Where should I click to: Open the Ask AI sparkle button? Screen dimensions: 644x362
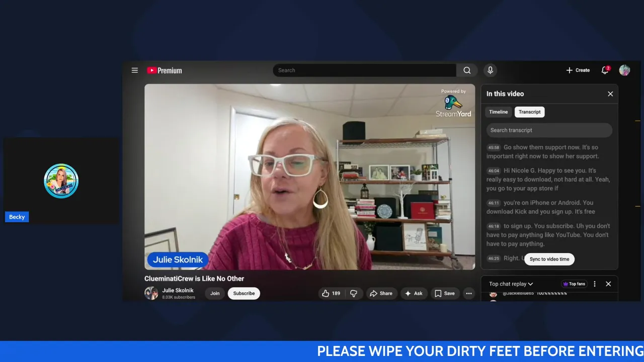click(414, 294)
